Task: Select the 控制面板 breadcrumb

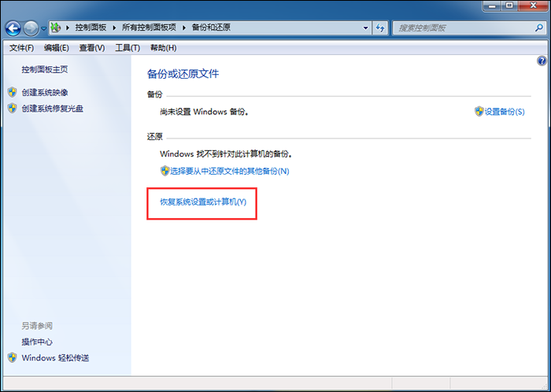Action: (x=91, y=28)
